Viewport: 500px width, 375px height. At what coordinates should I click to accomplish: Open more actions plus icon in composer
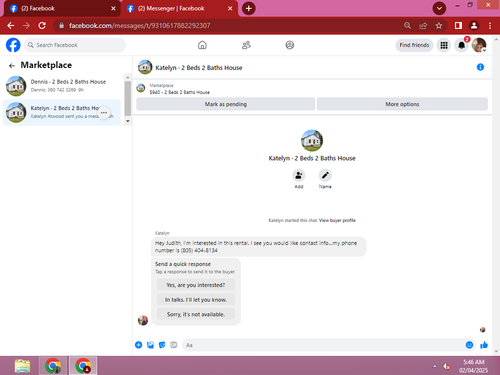[x=139, y=345]
